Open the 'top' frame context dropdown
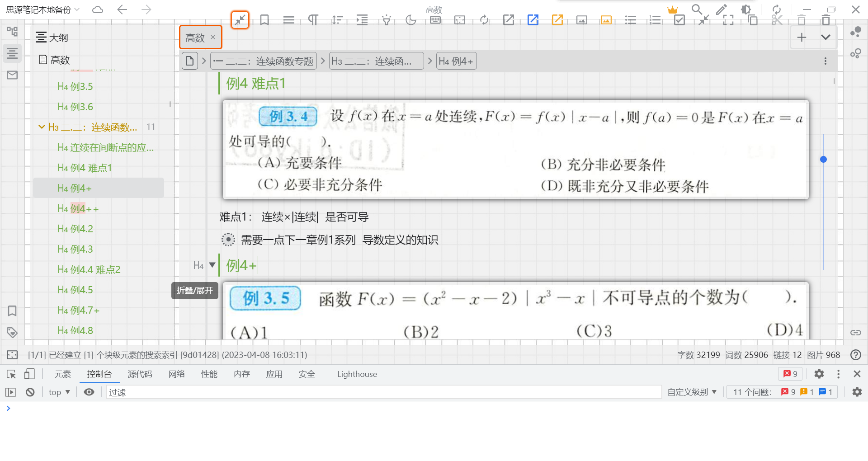 tap(58, 392)
